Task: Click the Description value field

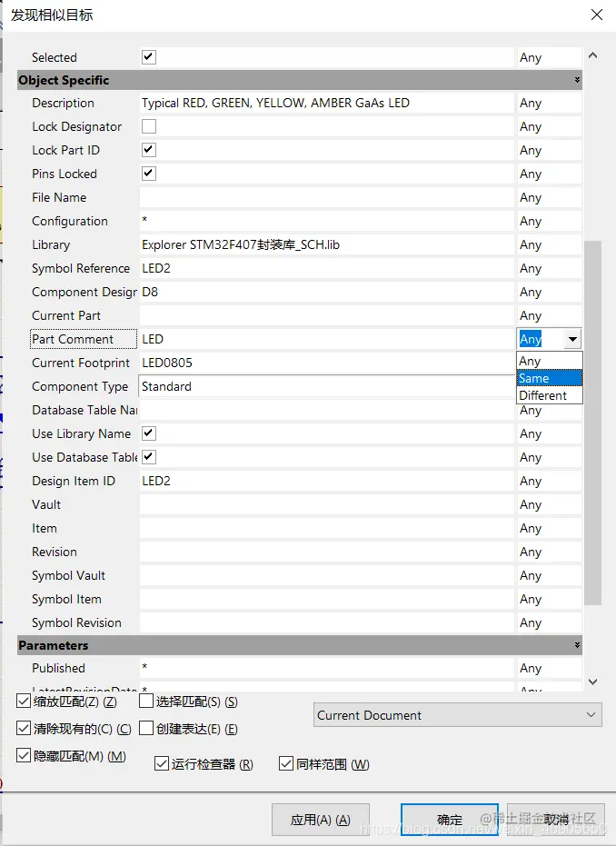Action: point(326,103)
